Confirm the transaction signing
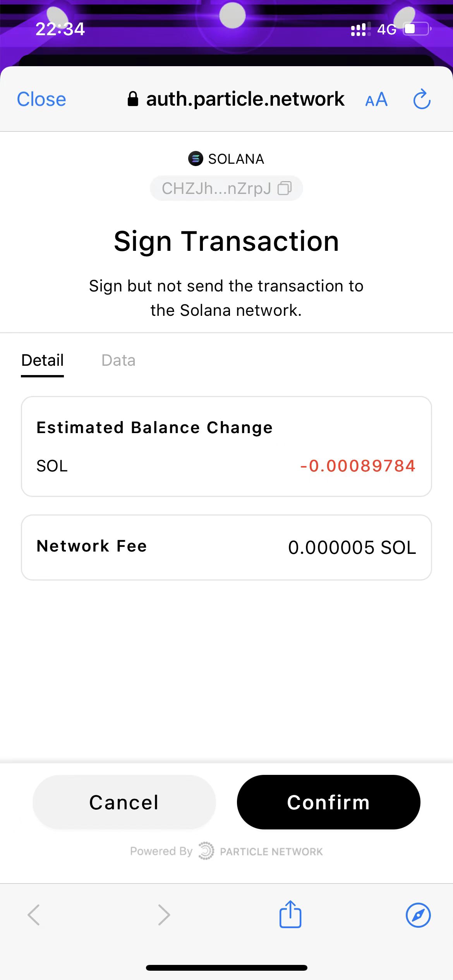This screenshot has width=453, height=980. 328,802
